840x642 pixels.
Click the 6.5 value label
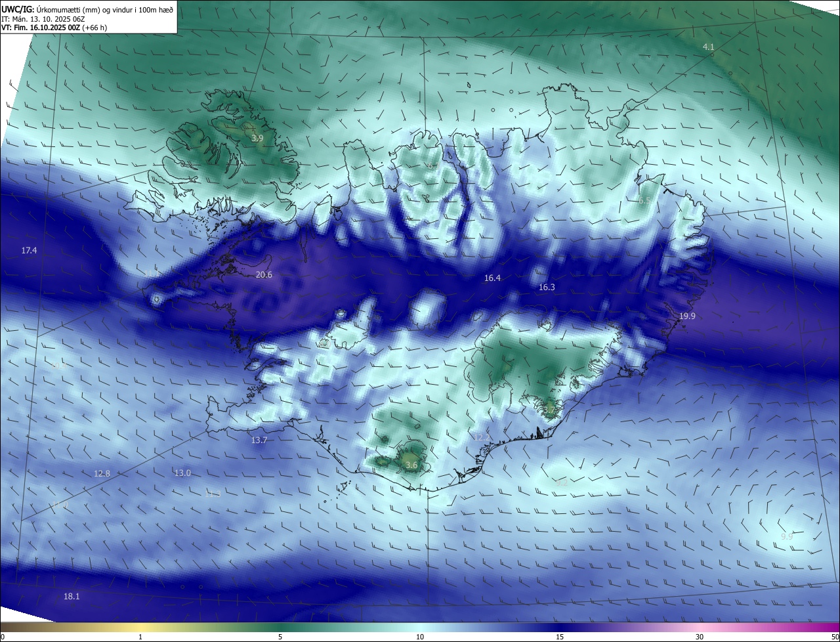point(644,200)
